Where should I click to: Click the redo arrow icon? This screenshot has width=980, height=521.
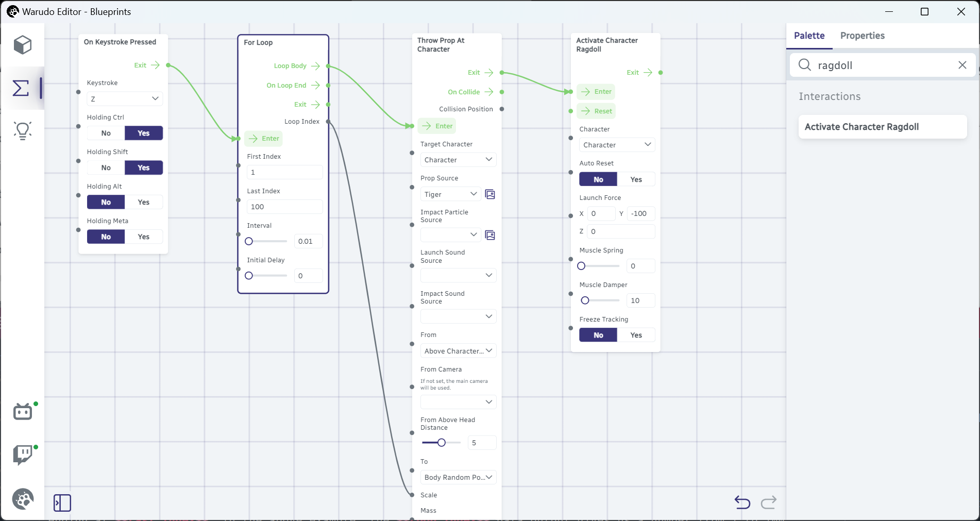[769, 502]
